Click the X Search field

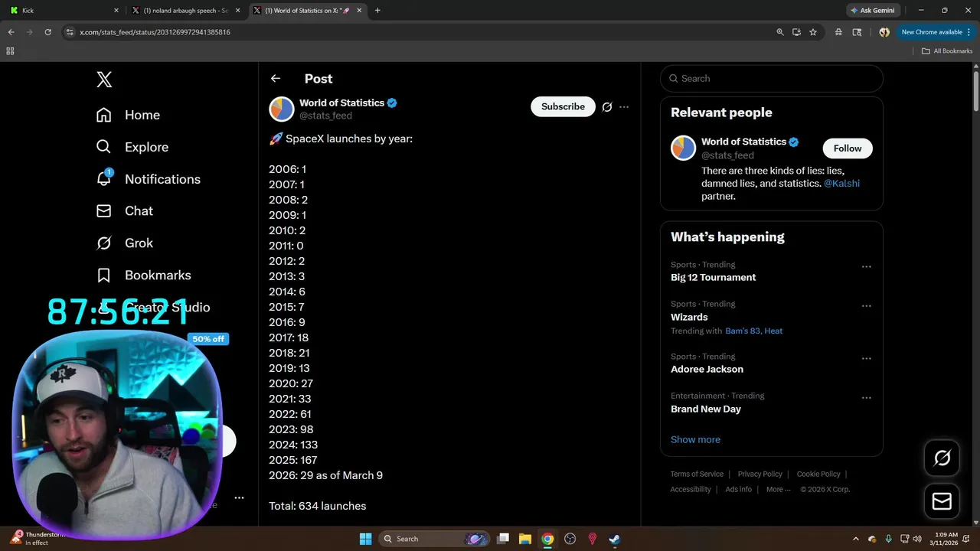tap(772, 78)
